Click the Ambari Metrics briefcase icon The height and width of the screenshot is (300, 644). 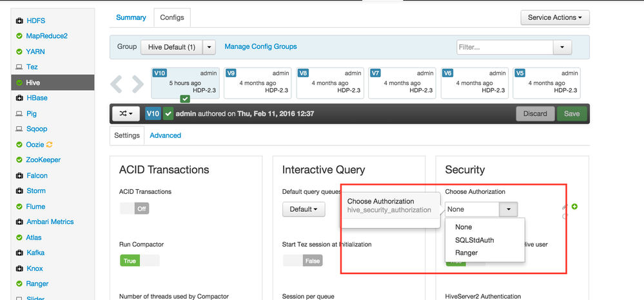(x=19, y=222)
